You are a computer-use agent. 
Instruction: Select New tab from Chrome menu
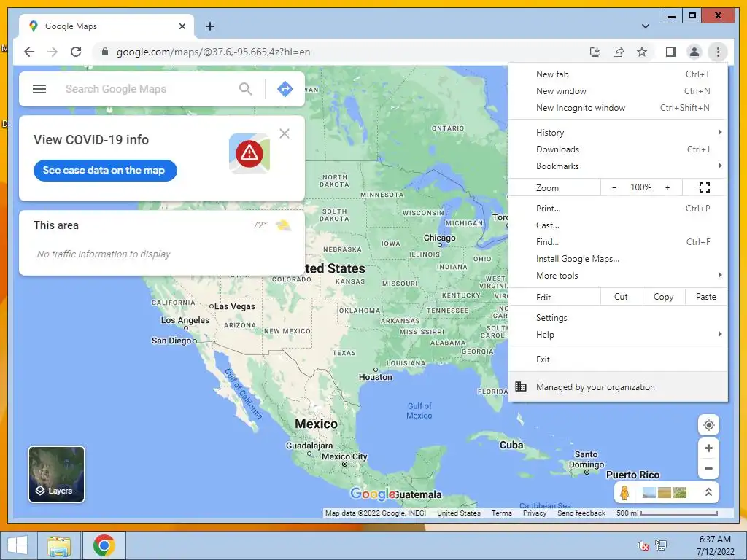(618, 74)
